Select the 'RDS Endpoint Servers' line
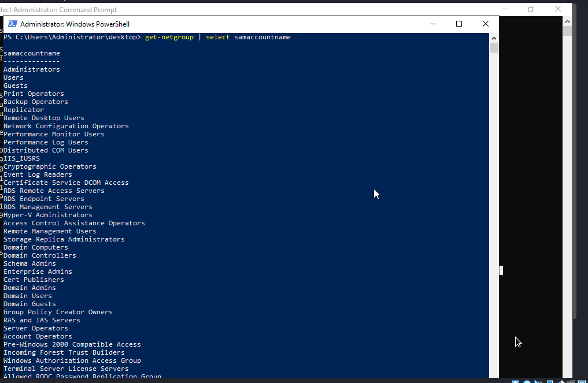The width and height of the screenshot is (588, 383). click(x=44, y=199)
